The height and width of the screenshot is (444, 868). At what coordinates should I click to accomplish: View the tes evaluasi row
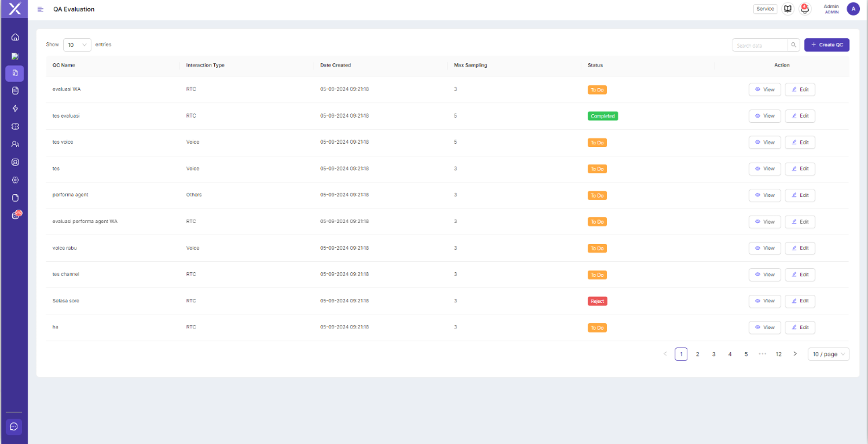point(765,116)
